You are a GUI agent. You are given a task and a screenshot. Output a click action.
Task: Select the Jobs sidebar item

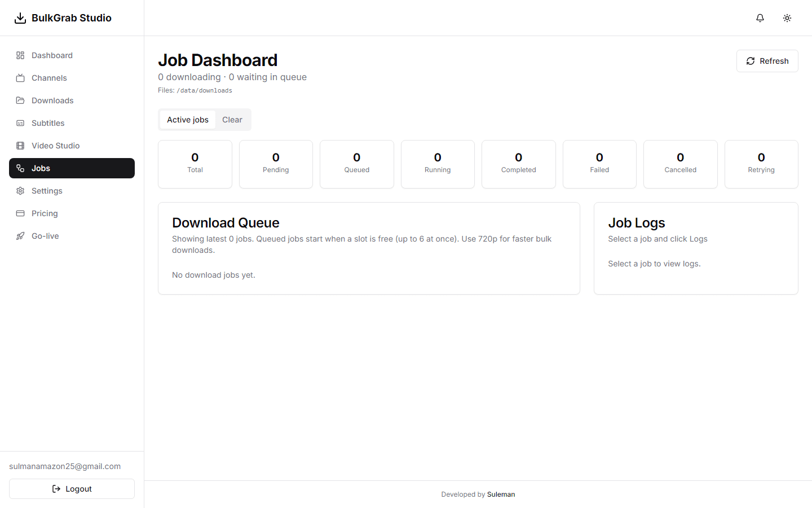tap(72, 168)
